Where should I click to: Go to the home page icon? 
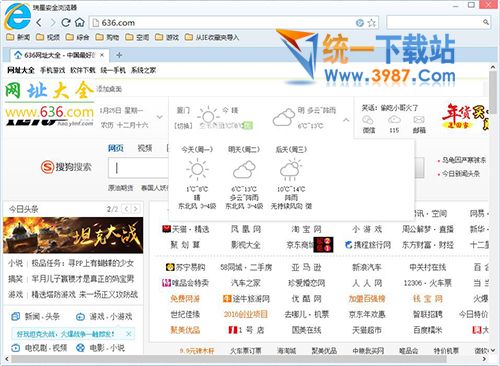(79, 23)
